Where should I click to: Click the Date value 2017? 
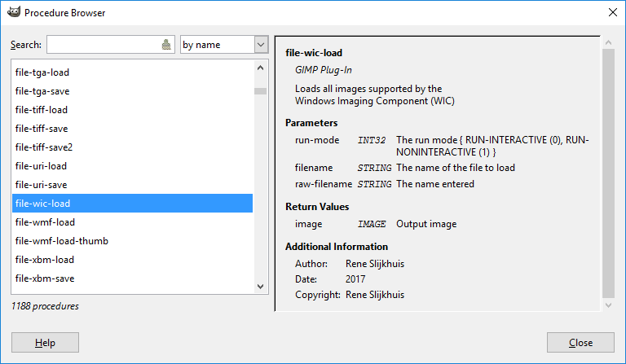pyautogui.click(x=355, y=279)
